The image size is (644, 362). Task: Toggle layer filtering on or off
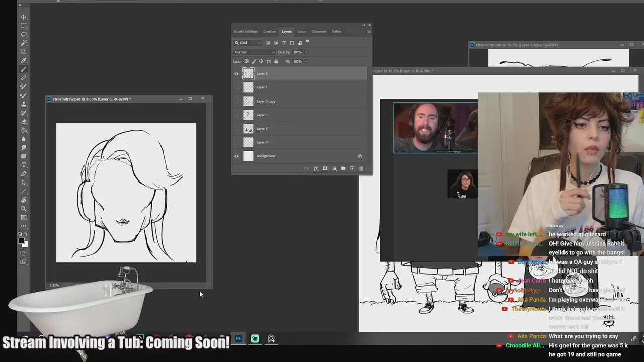307,42
